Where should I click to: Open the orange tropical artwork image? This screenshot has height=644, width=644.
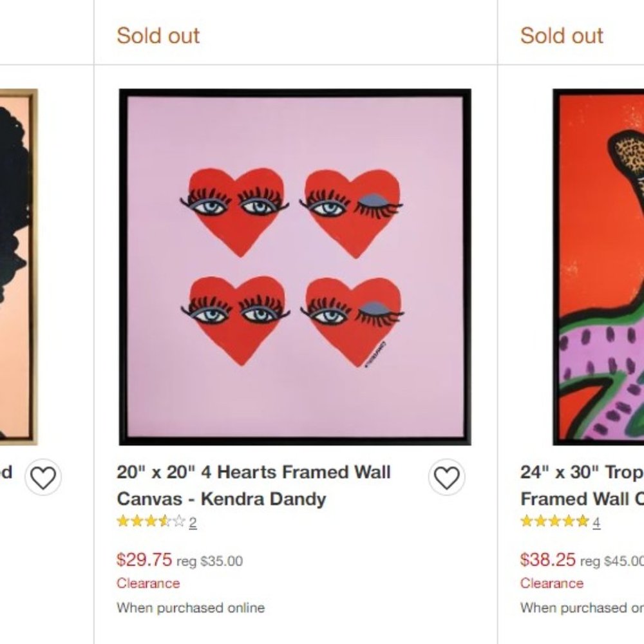(x=598, y=267)
